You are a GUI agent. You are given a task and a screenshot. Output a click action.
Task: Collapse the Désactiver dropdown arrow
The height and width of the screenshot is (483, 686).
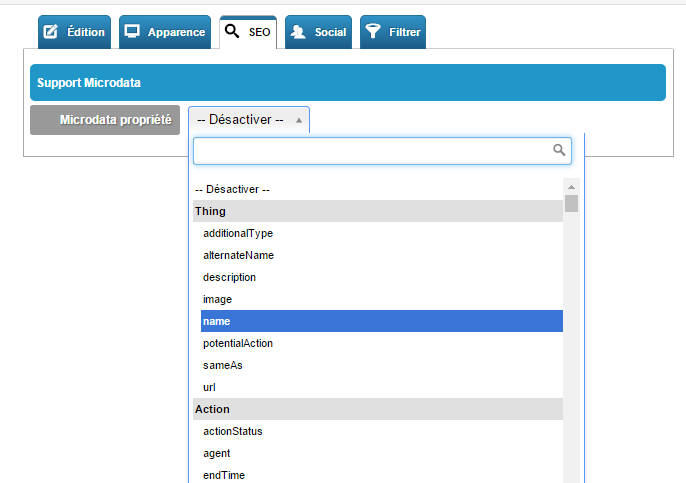click(299, 120)
